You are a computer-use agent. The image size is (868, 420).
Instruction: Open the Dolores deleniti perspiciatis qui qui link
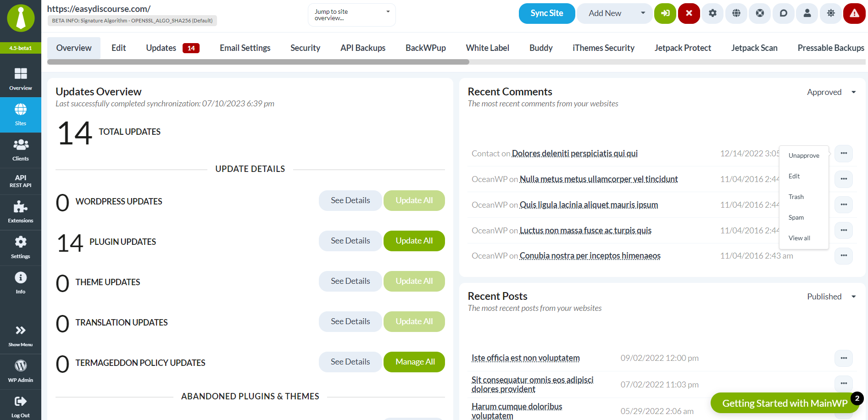(x=574, y=154)
